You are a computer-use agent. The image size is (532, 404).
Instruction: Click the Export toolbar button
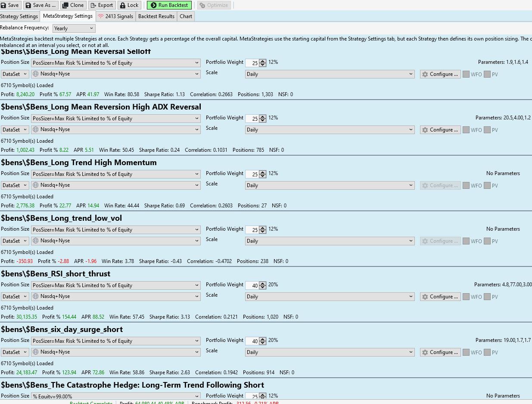point(102,5)
